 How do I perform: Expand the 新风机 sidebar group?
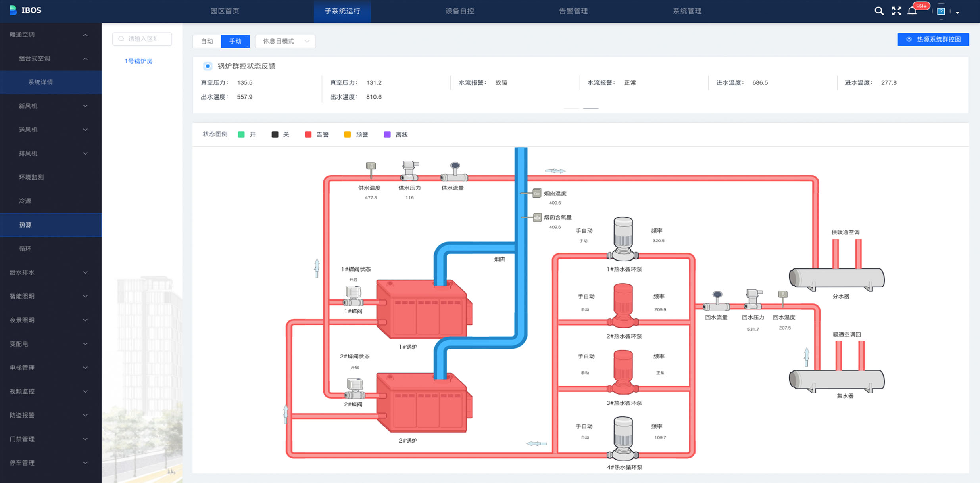pyautogui.click(x=51, y=106)
